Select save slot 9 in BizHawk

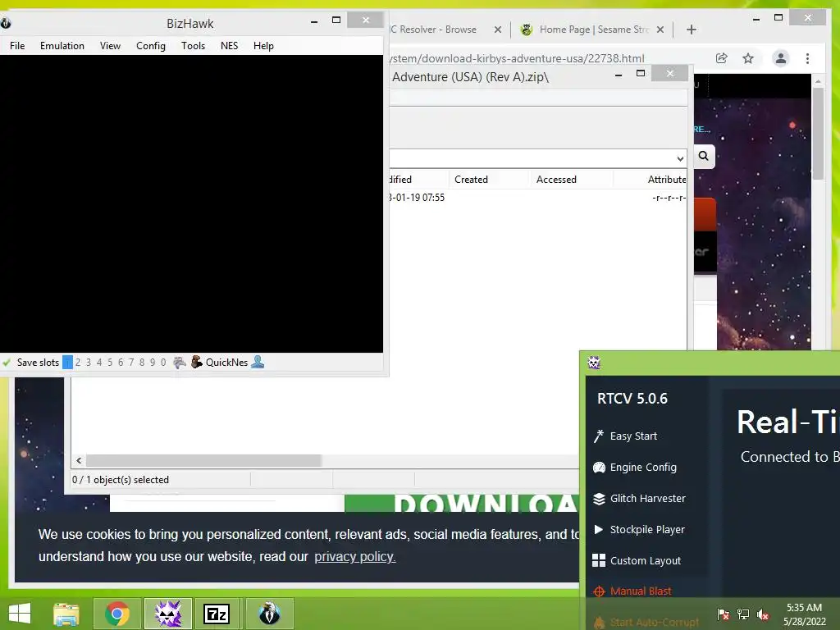(153, 363)
